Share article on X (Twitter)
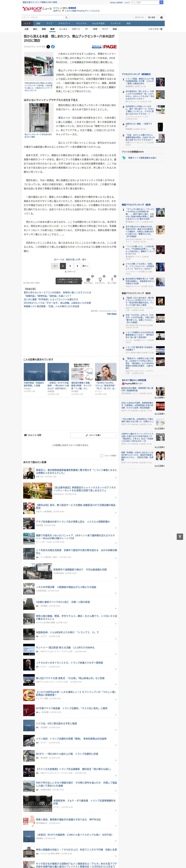This screenshot has height=868, width=186. tap(48, 47)
